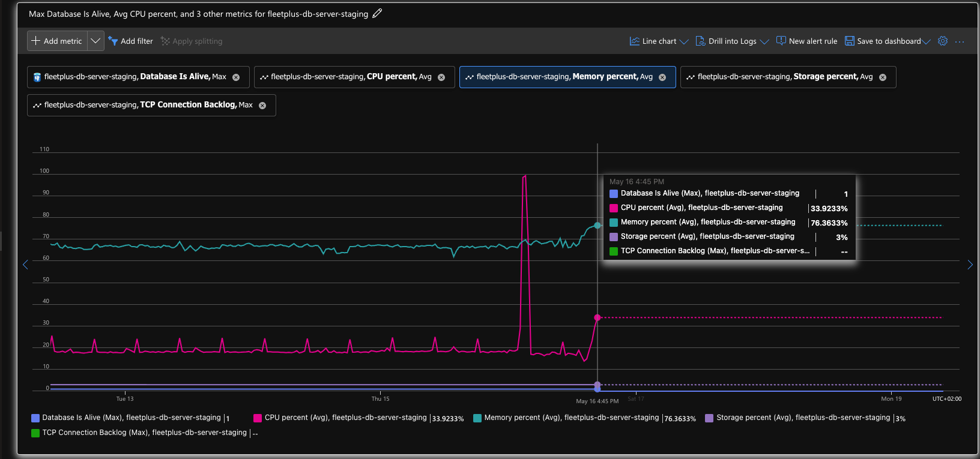Screen dimensions: 980x459
Task: Open Save to dashboard dropdown
Action: [888, 41]
